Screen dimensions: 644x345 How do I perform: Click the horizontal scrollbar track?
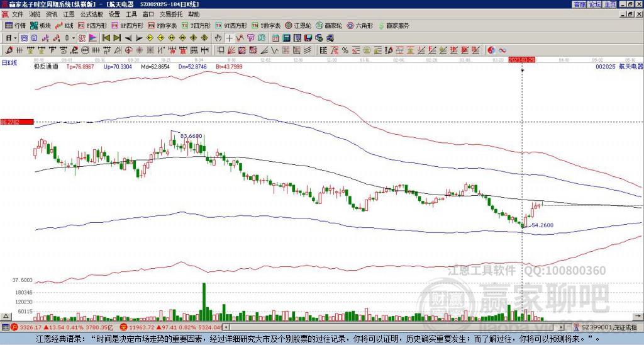[394, 327]
